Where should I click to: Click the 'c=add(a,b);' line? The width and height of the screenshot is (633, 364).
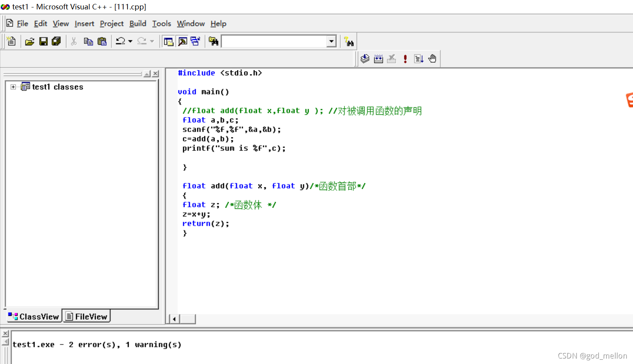[208, 139]
